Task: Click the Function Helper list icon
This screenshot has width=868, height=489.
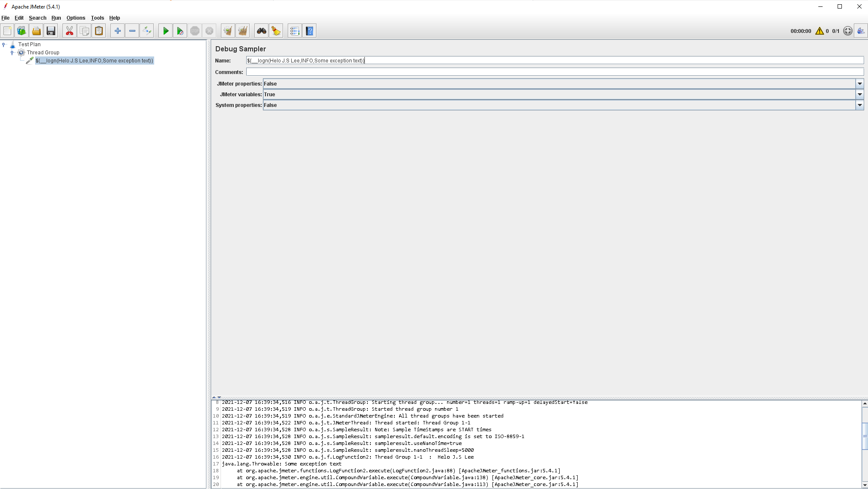Action: point(294,31)
